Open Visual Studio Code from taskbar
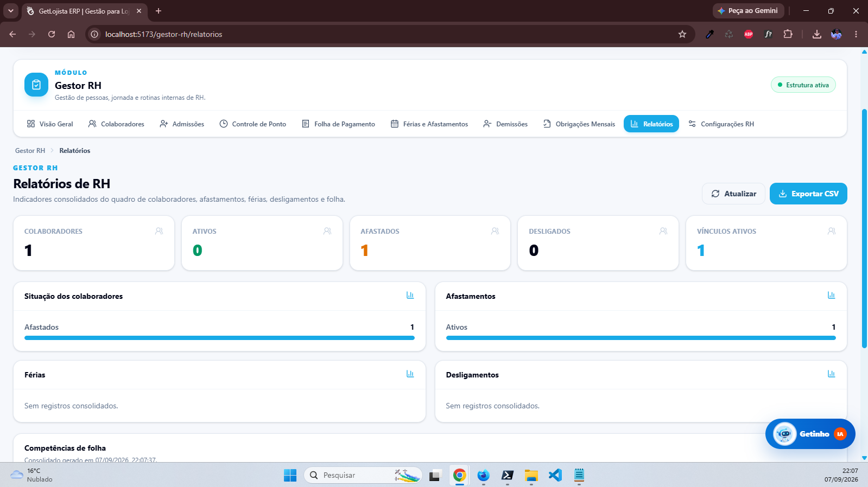Viewport: 868px width, 487px height. (x=555, y=475)
